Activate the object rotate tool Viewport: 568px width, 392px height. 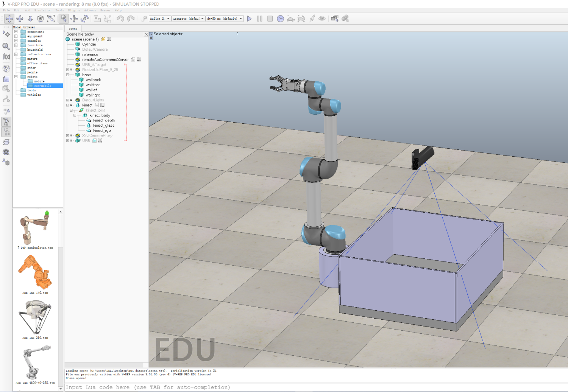[x=85, y=19]
